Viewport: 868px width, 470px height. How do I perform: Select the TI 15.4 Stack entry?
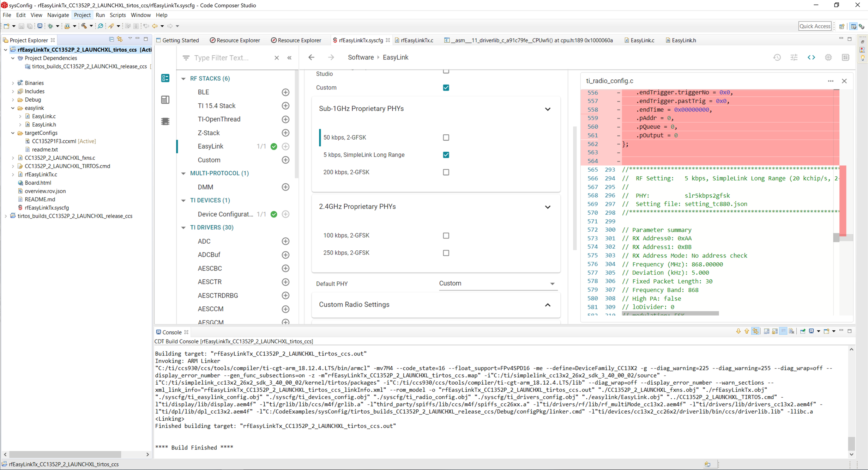pyautogui.click(x=216, y=105)
